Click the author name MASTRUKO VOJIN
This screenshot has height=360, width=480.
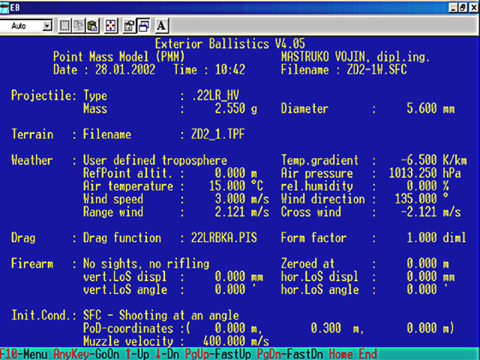pos(325,57)
